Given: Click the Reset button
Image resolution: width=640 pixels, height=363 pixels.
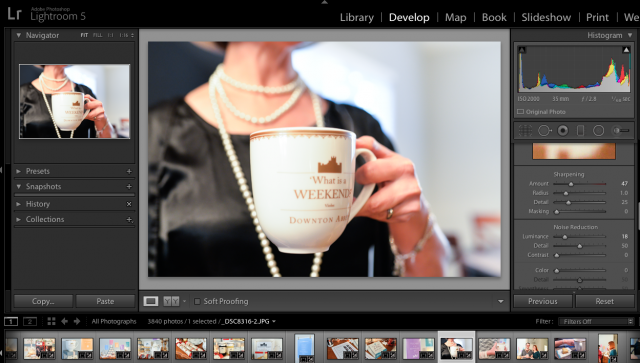Looking at the screenshot, I should click(x=604, y=301).
